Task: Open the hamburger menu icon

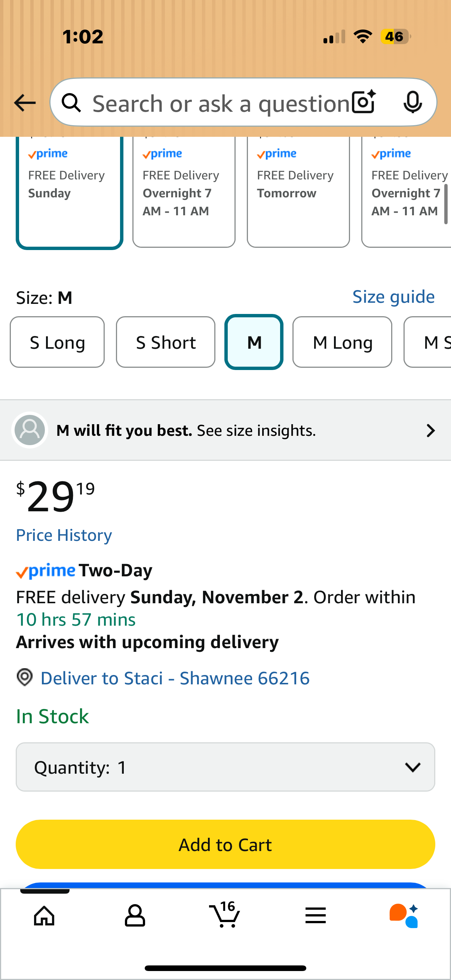Action: click(315, 915)
